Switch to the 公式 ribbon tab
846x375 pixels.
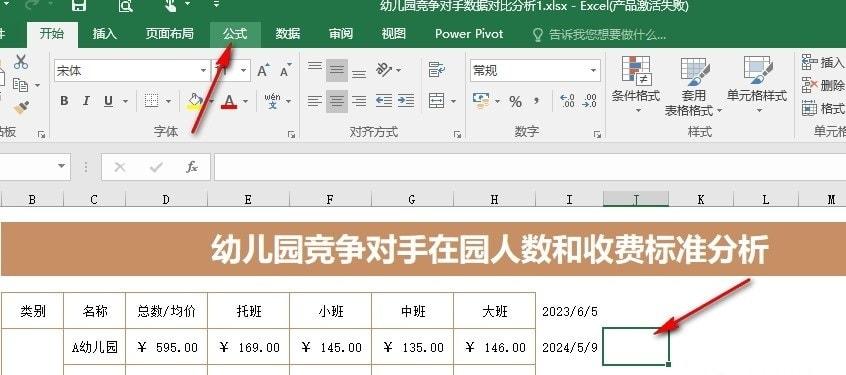(x=235, y=34)
